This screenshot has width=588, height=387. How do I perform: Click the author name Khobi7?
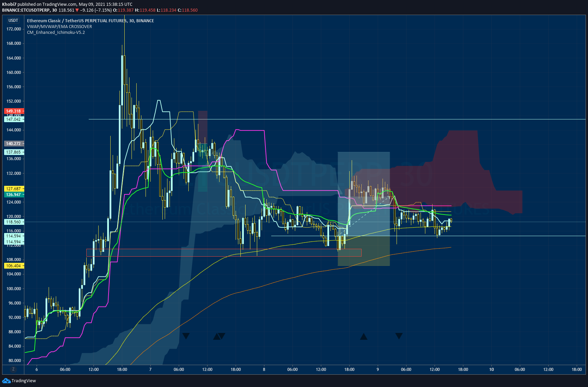coord(9,4)
